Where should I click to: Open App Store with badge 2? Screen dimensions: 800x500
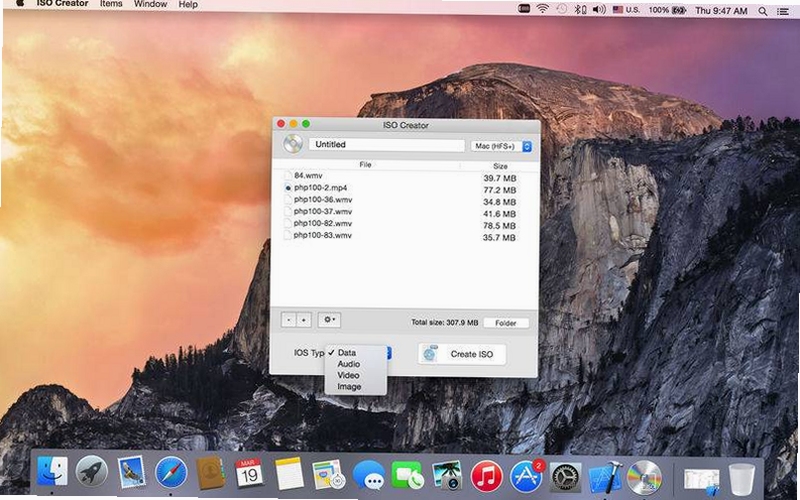click(526, 475)
